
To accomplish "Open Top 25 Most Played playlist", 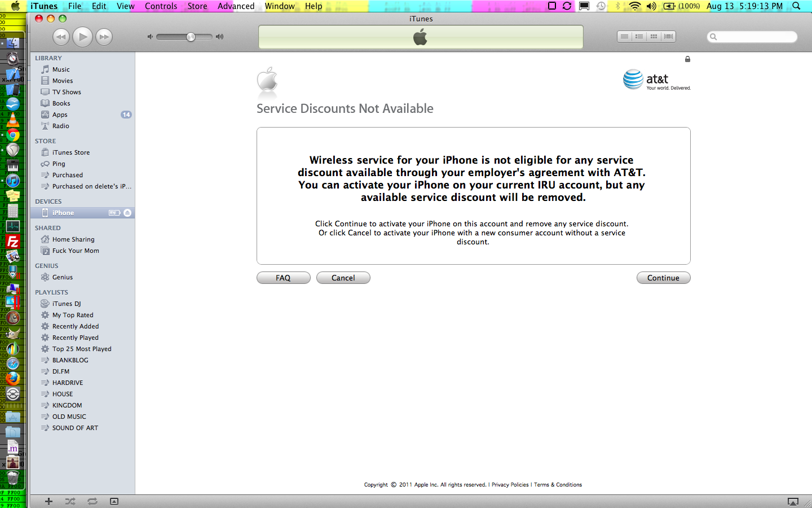I will pos(82,349).
